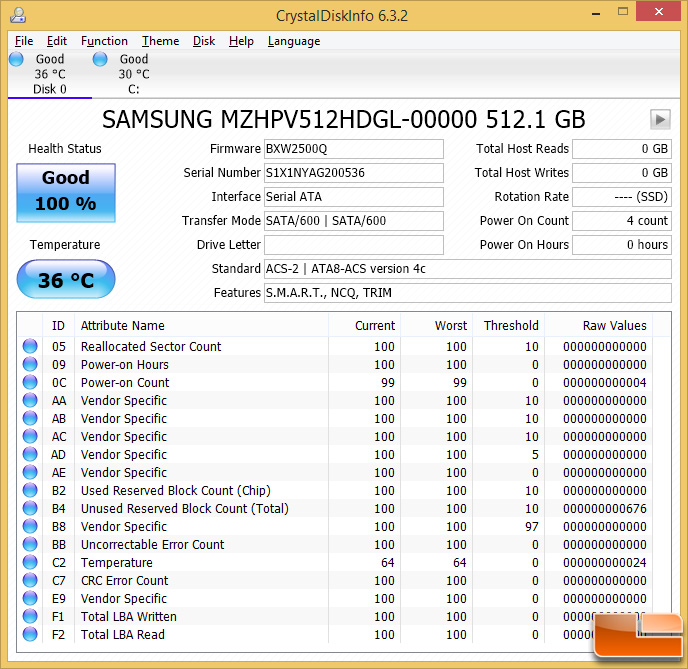Click the 36 °C temperature button

pos(66,279)
